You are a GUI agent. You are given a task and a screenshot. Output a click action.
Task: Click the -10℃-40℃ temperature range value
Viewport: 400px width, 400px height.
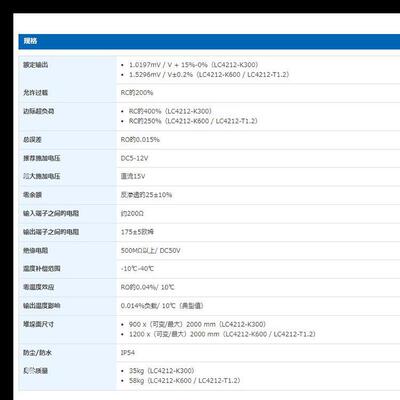(137, 268)
